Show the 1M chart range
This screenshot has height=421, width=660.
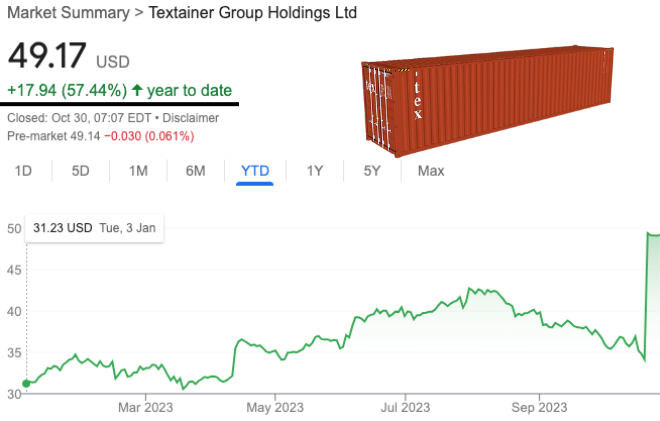click(x=138, y=171)
